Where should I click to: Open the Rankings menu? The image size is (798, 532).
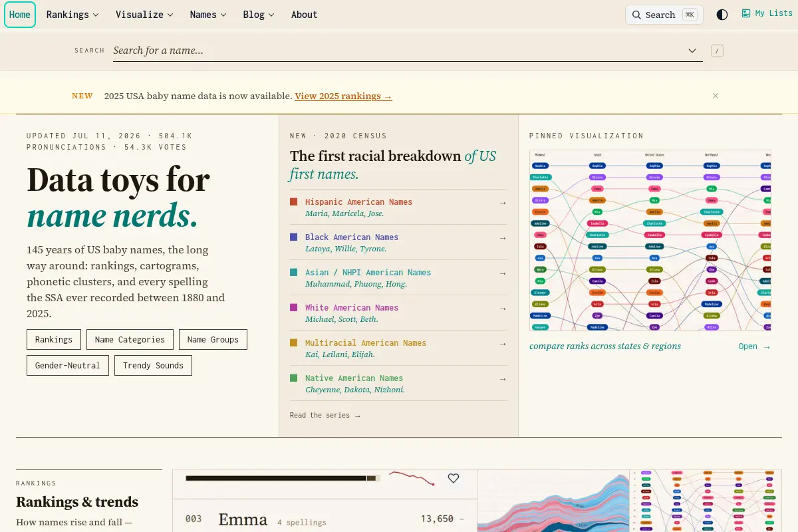point(72,15)
